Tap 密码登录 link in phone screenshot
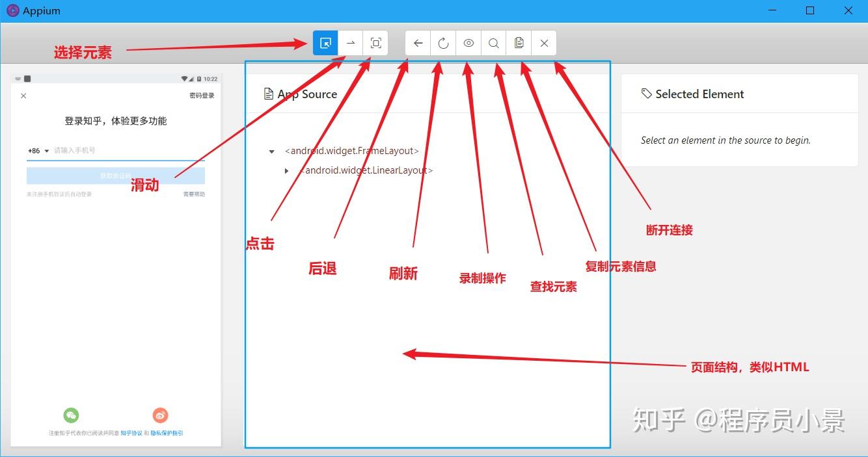The image size is (868, 457). click(202, 96)
